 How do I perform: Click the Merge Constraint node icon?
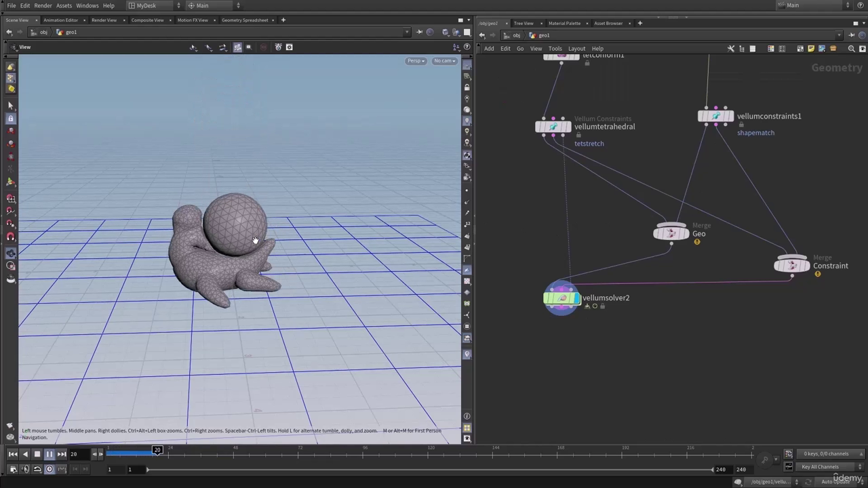pyautogui.click(x=791, y=265)
